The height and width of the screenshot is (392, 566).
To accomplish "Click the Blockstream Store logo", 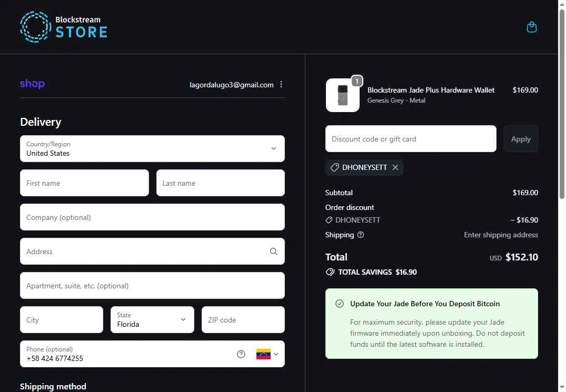I will [64, 27].
